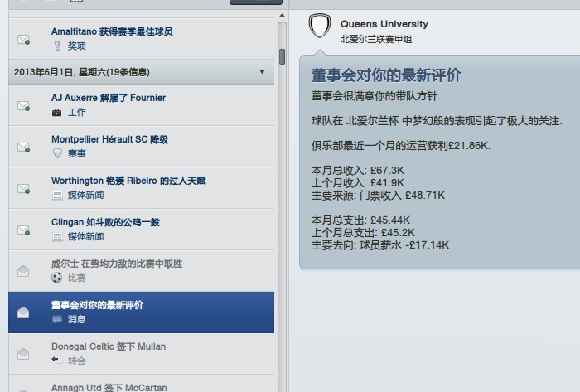
Task: Select the 董事会对你的最新评价 list entry
Action: tap(142, 312)
